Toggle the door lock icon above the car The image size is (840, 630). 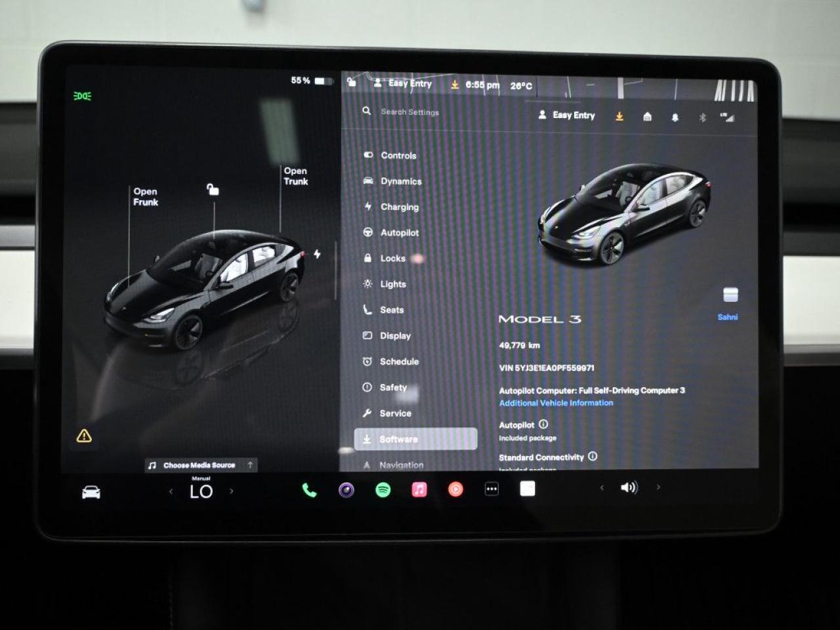pyautogui.click(x=213, y=189)
